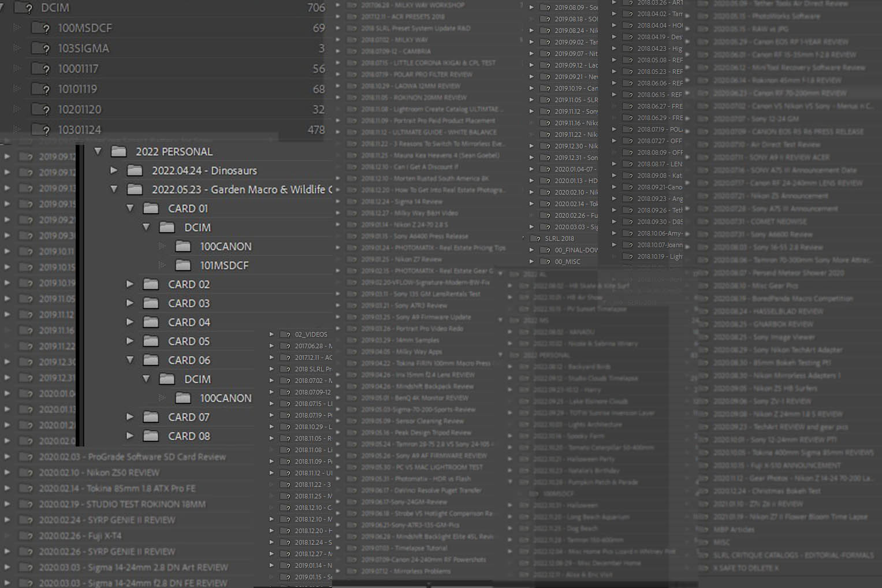The height and width of the screenshot is (588, 882).
Task: Select the CARD 08 folder
Action: tap(189, 436)
